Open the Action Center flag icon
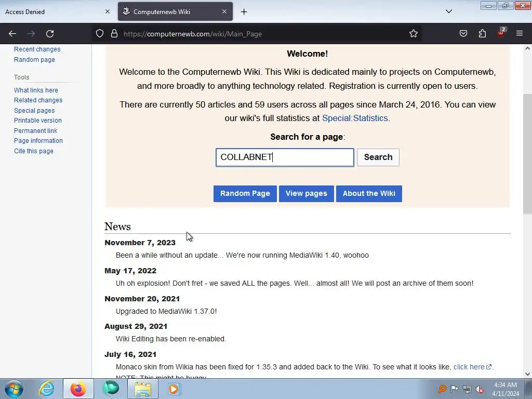Image resolution: width=532 pixels, height=399 pixels. (454, 389)
